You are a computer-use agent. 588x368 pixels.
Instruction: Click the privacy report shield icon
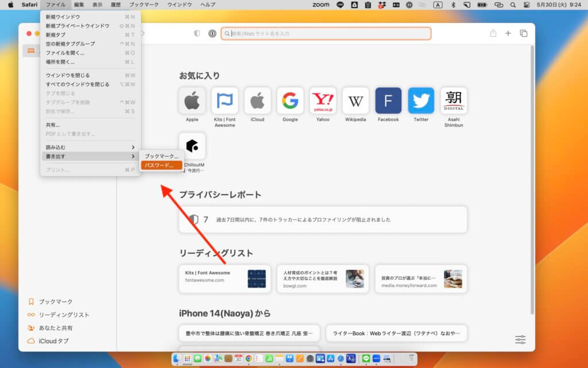point(193,219)
